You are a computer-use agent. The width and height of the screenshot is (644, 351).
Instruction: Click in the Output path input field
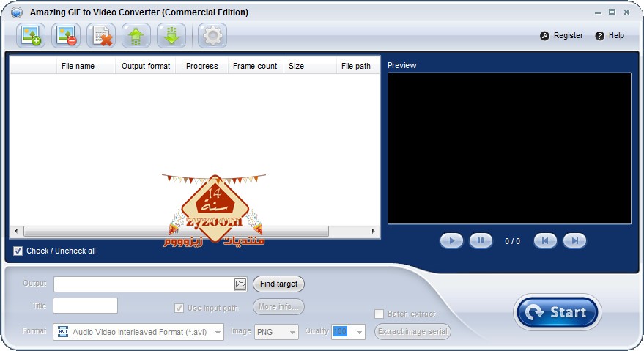click(x=144, y=284)
